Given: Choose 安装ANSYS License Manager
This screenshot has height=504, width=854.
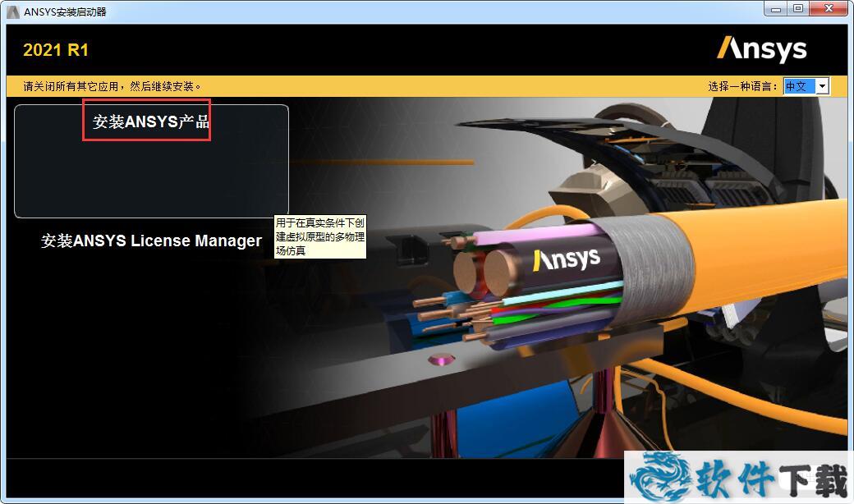Looking at the screenshot, I should coord(151,241).
